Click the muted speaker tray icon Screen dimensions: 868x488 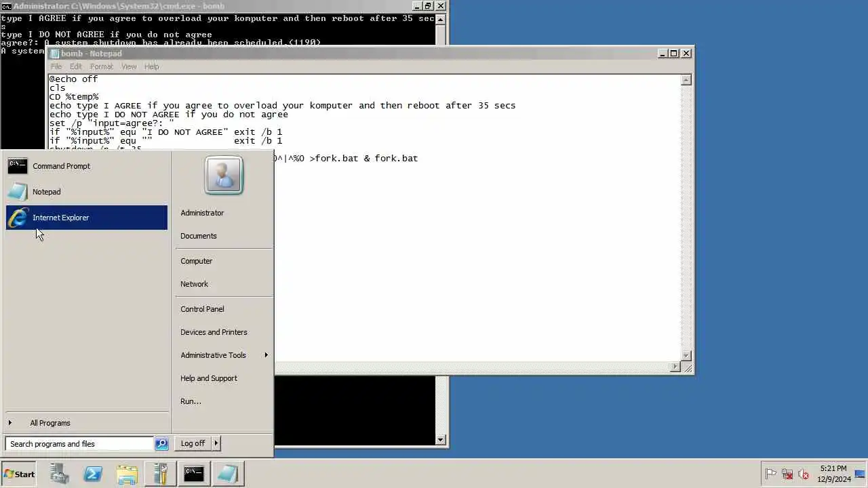coord(804,474)
